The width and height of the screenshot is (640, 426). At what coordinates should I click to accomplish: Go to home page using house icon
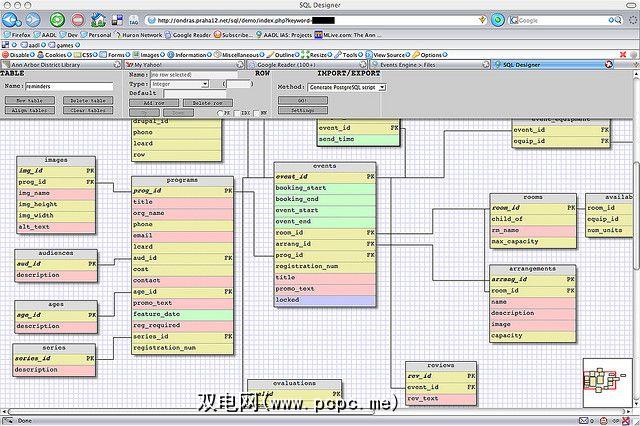pos(101,19)
